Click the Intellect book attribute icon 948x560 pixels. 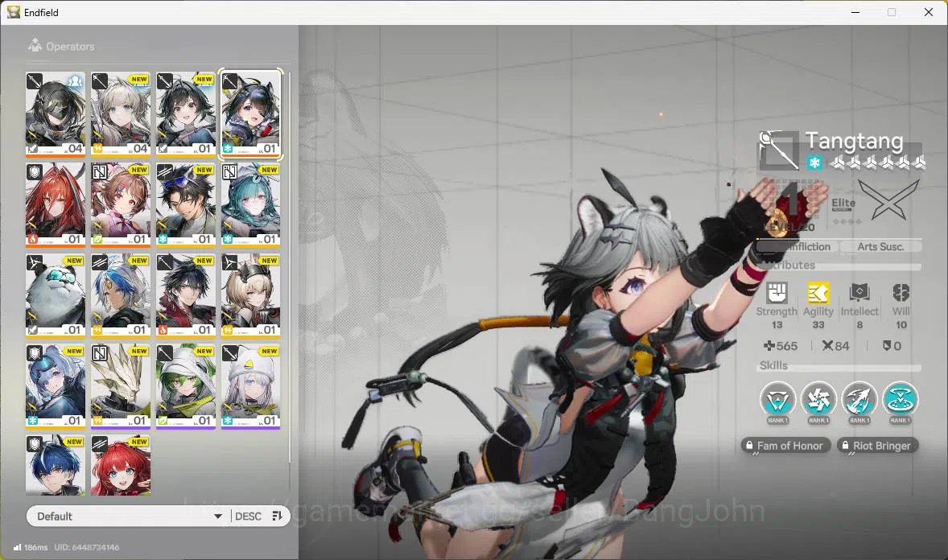pos(859,294)
